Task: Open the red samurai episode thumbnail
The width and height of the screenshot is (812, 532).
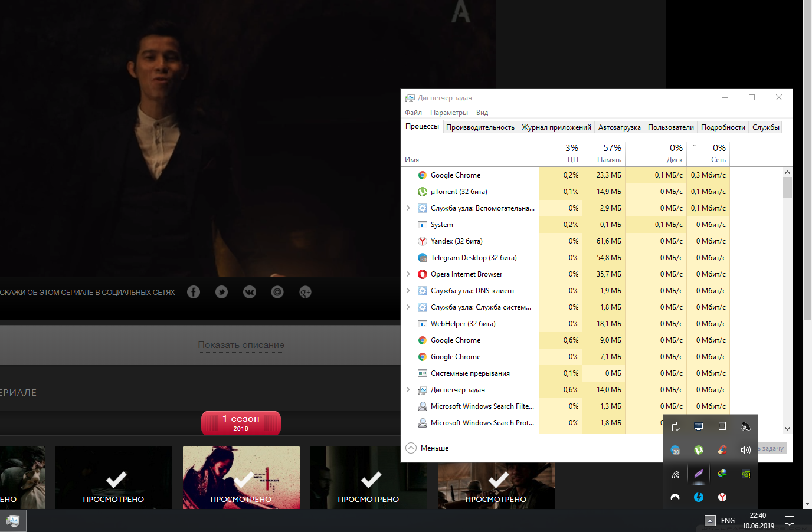Action: point(241,477)
